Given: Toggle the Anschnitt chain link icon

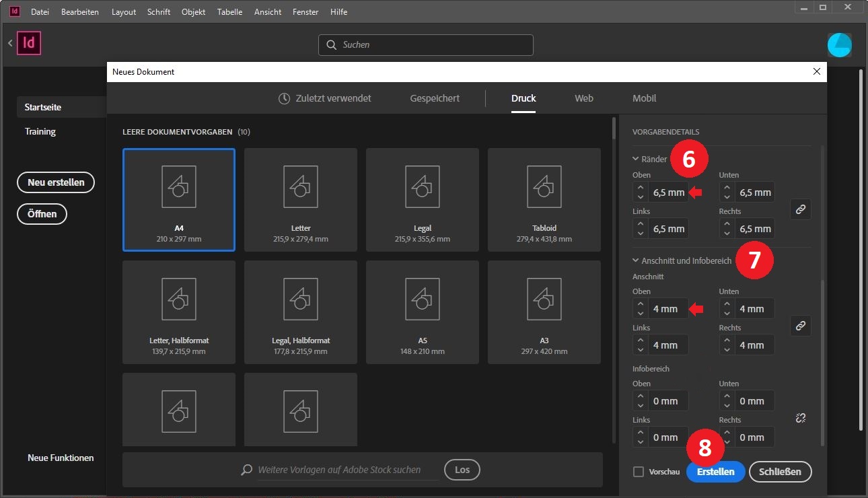Looking at the screenshot, I should pos(800,326).
